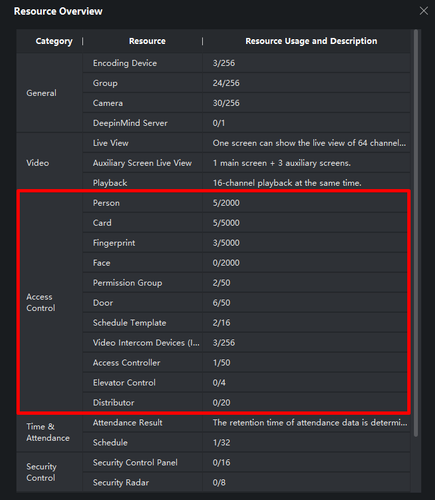Click the truncated Live View description text
Screen dimensions: 435x500
(309, 143)
